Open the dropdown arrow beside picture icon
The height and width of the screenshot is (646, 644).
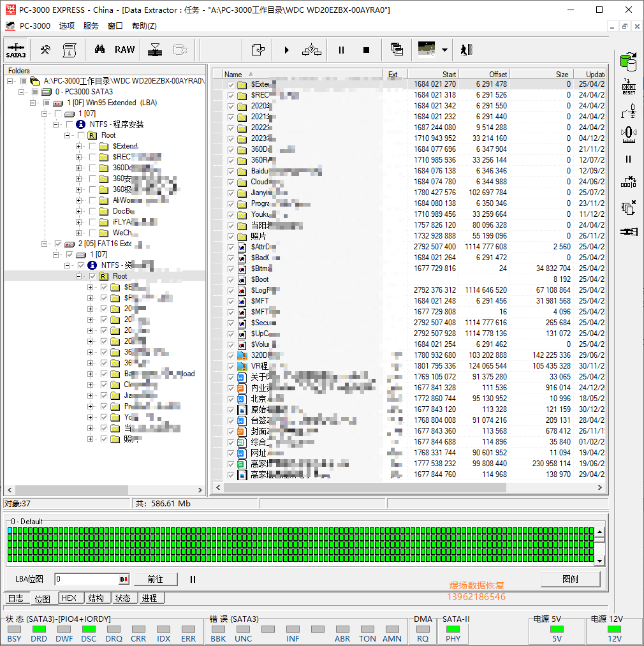[444, 50]
